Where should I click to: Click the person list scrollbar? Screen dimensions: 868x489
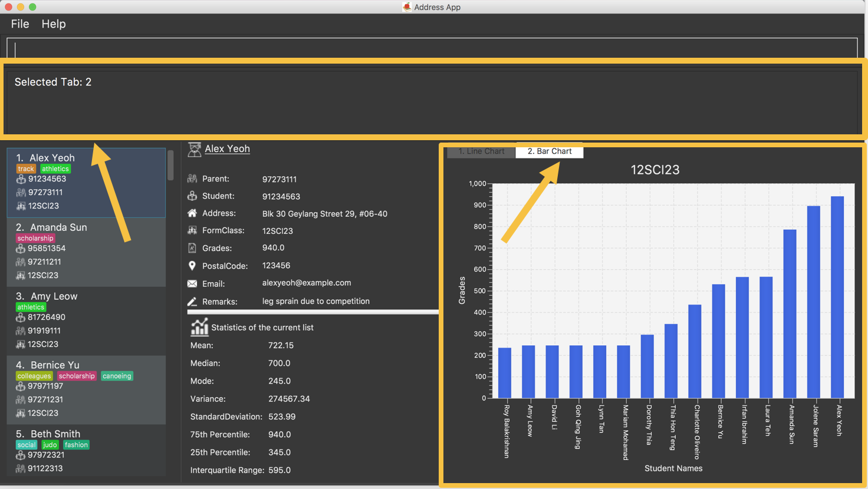tap(170, 165)
